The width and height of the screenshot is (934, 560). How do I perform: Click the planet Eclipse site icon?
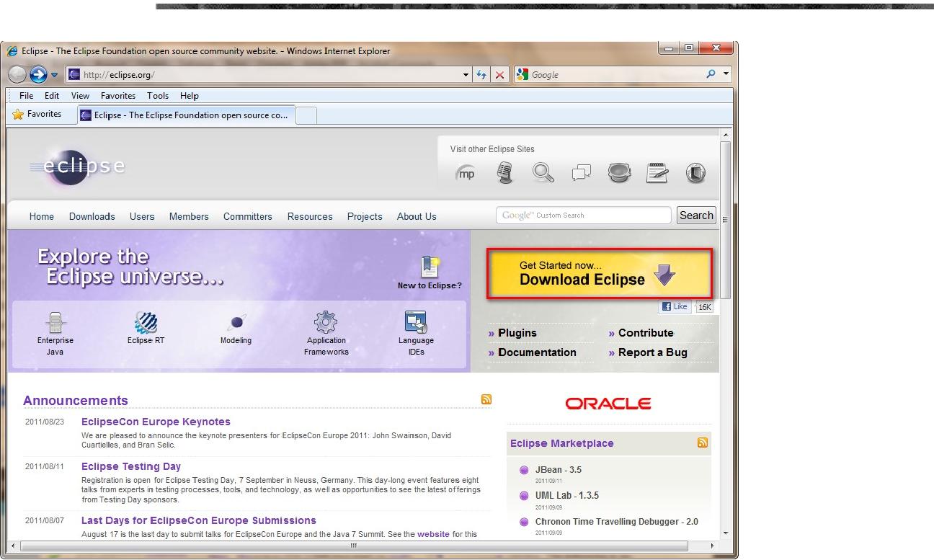[x=619, y=172]
